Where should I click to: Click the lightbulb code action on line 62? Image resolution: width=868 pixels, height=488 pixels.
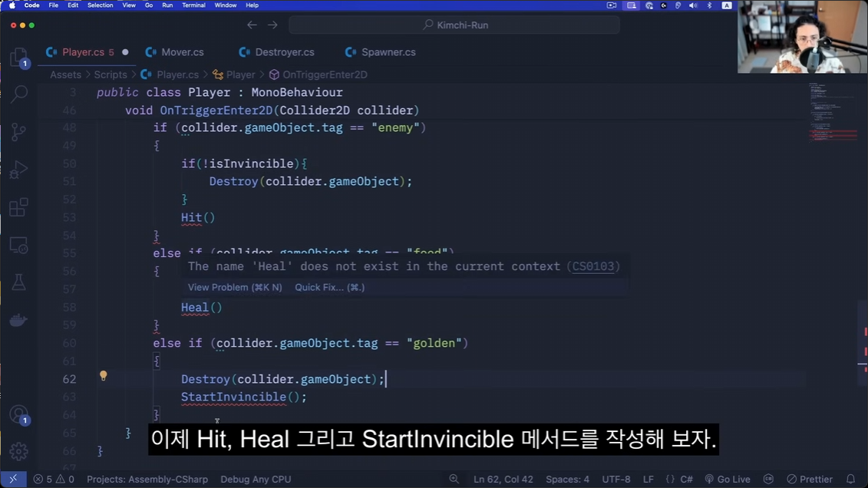pyautogui.click(x=103, y=376)
